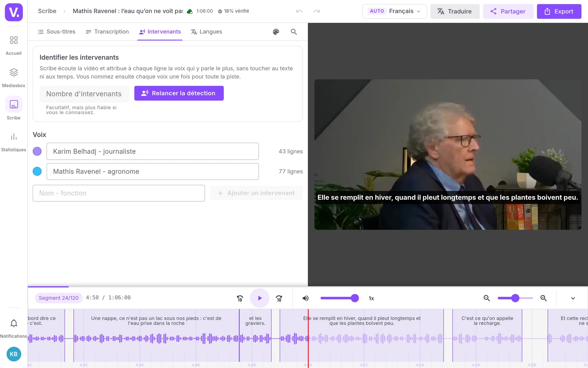Click the Karim Belhadj purple color swatch

[x=37, y=151]
